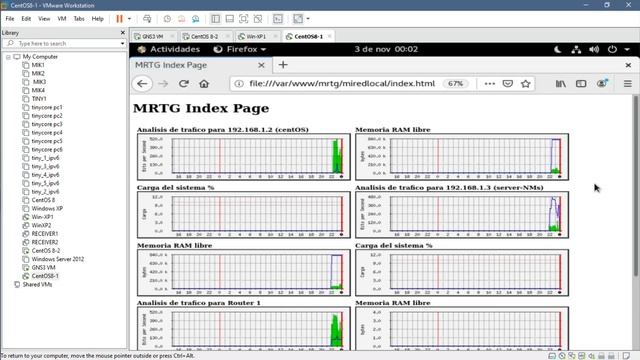Switch to Unity mode
This screenshot has width=640, height=360.
click(258, 19)
